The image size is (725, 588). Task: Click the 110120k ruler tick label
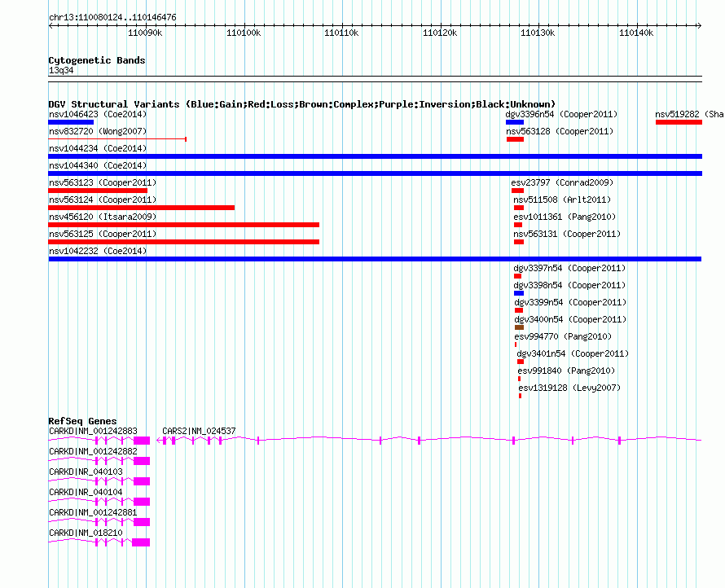click(440, 33)
